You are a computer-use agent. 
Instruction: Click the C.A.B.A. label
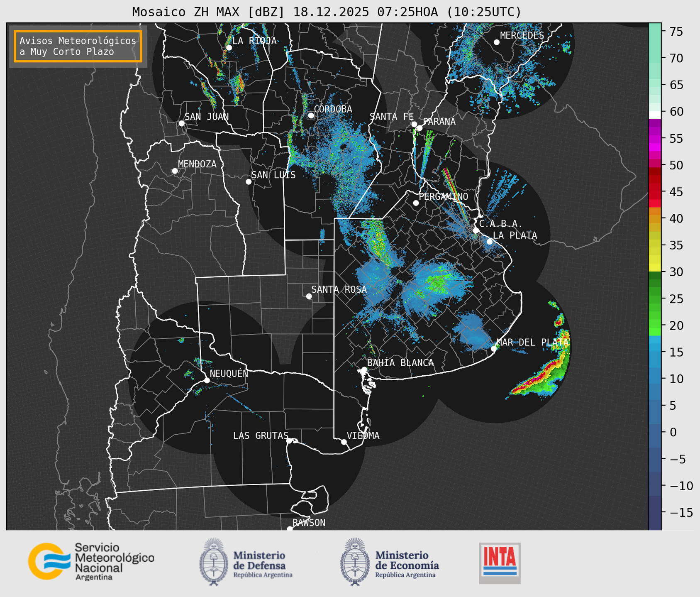pyautogui.click(x=501, y=224)
